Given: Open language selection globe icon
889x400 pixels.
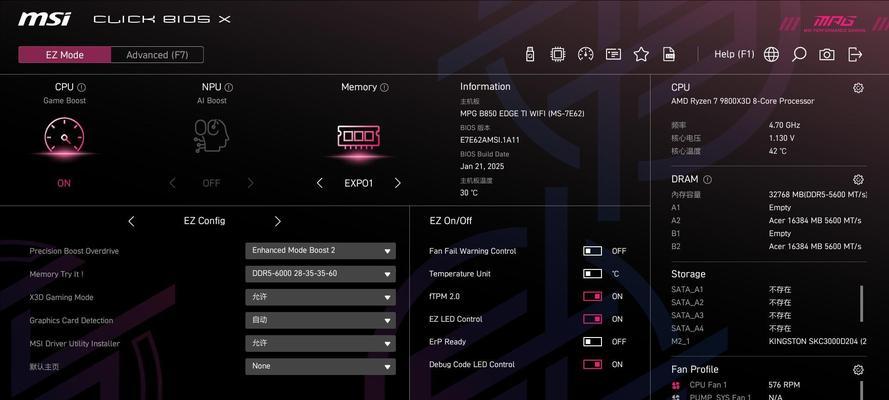Looking at the screenshot, I should [771, 54].
